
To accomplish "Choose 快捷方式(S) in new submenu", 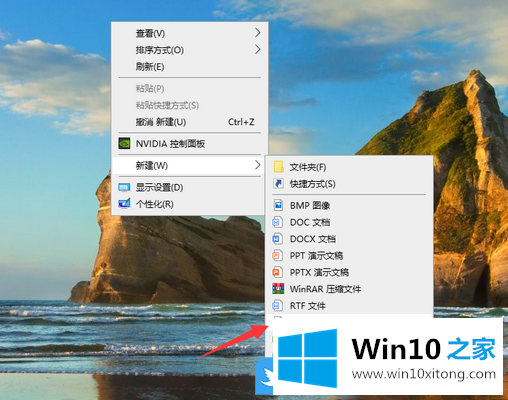I will coord(349,184).
